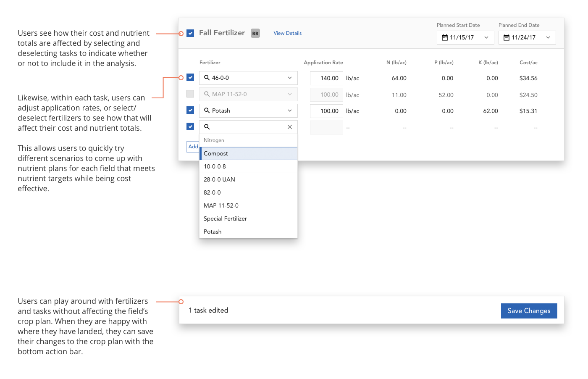This screenshot has height=379, width=588.
Task: Select MAP 11-52-0 in the dropdown list
Action: [249, 205]
